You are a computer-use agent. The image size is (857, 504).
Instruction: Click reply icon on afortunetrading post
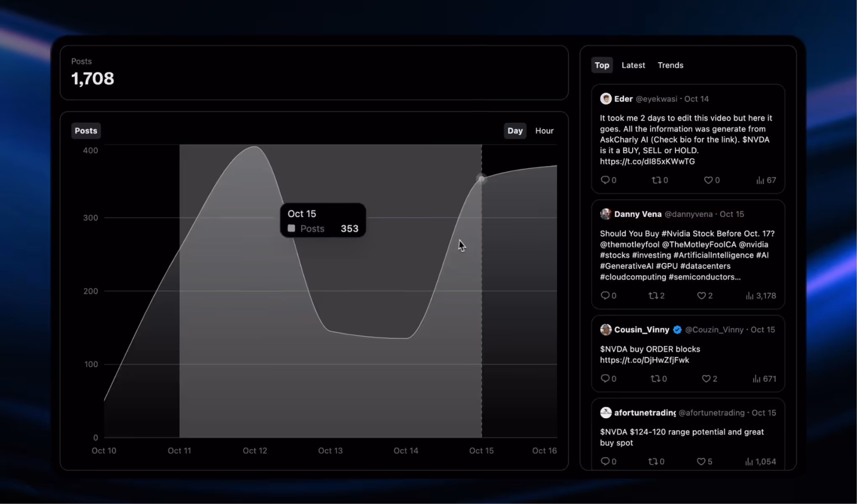[605, 461]
